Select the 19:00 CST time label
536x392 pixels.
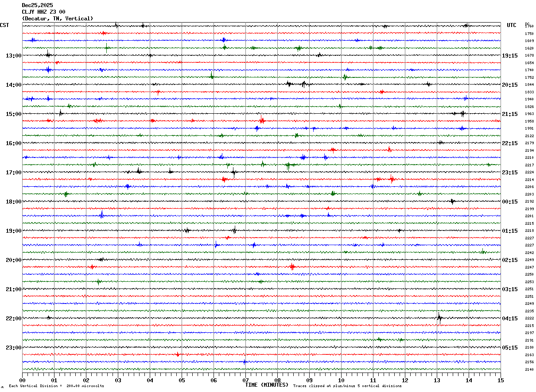tap(14, 231)
